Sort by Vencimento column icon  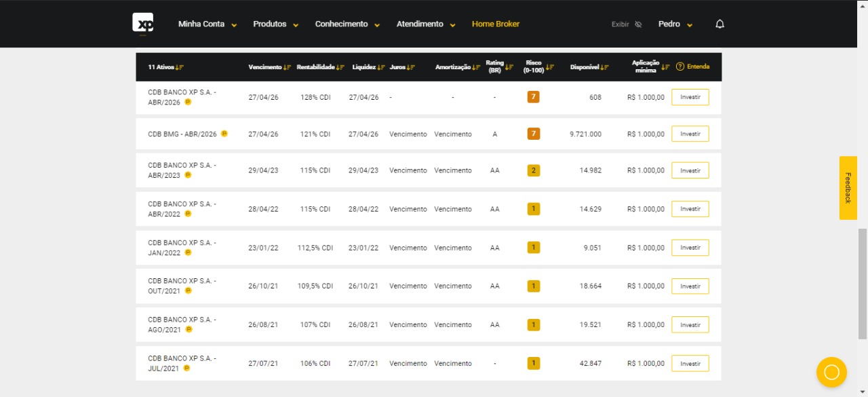coord(287,67)
